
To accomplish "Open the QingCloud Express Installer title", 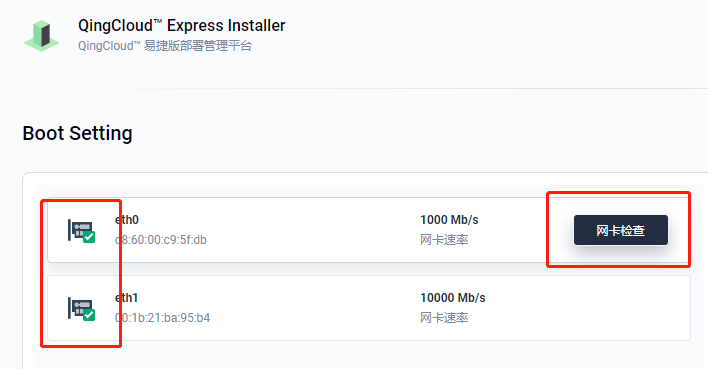I will click(x=182, y=26).
